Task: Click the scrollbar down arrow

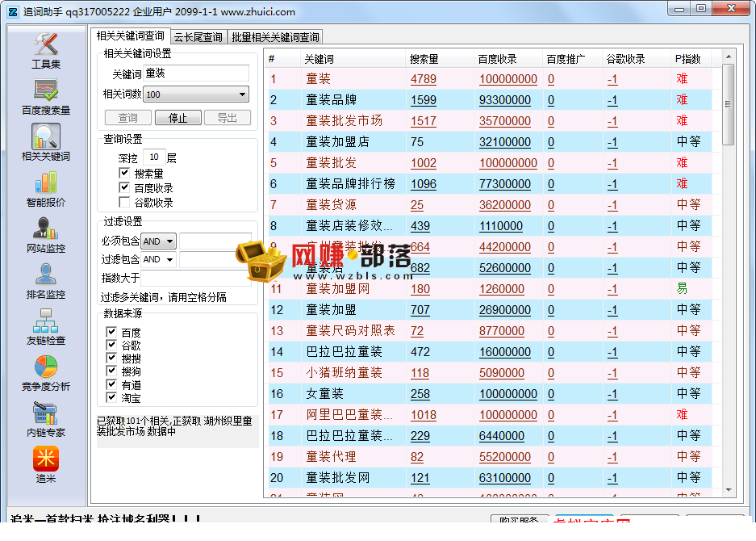Action: pos(728,490)
